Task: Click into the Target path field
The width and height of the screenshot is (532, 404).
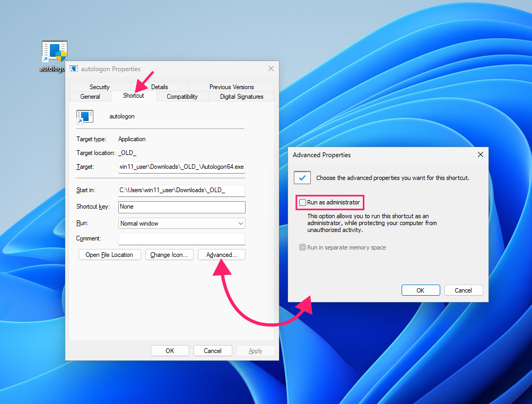Action: point(182,167)
